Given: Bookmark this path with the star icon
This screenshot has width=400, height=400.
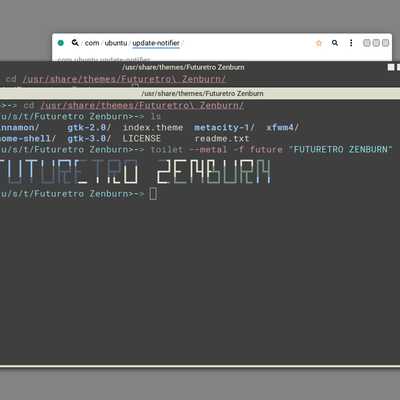Looking at the screenshot, I should (319, 43).
